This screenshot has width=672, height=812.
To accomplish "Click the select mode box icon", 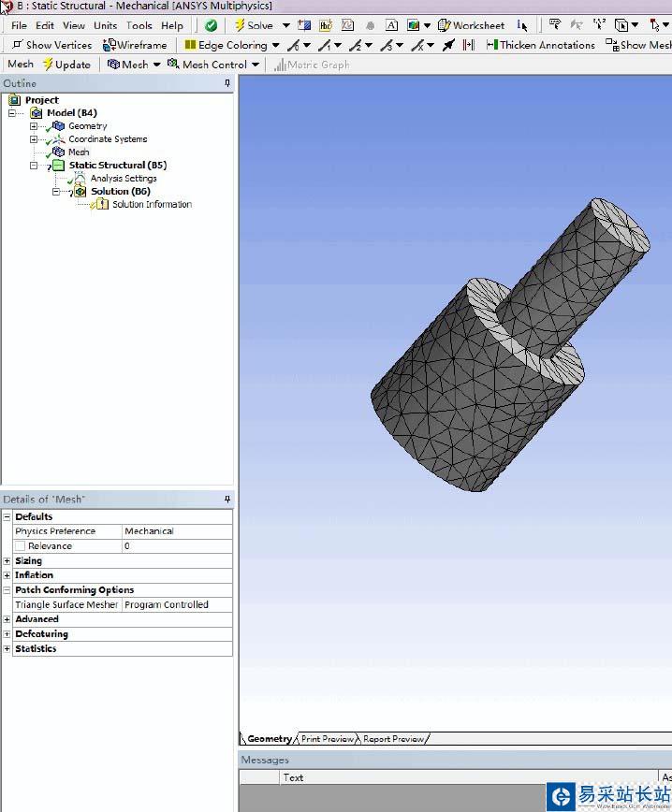I will click(621, 25).
